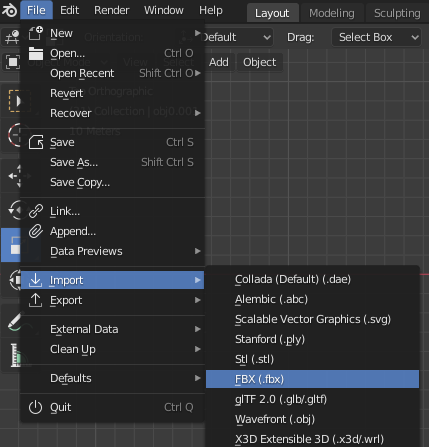Viewport: 429px width, 447px height.
Task: Expand the Data Previews submenu
Action: 112,251
